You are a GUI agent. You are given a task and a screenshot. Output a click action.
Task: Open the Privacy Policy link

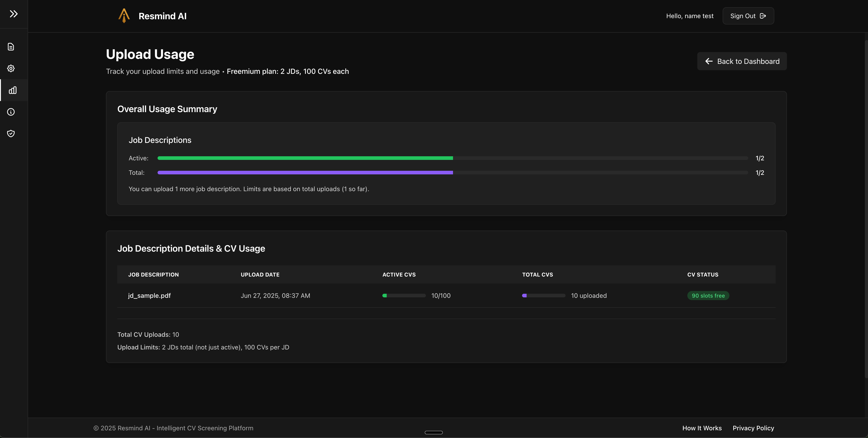(753, 428)
